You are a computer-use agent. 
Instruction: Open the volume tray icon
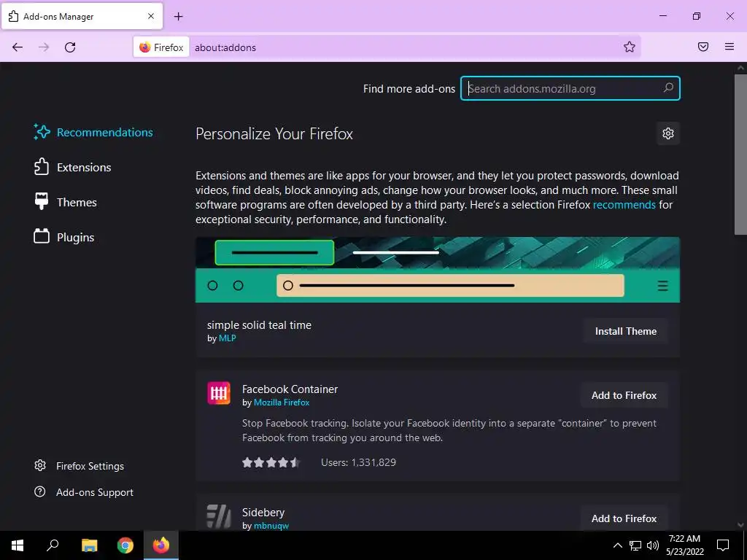pos(653,545)
